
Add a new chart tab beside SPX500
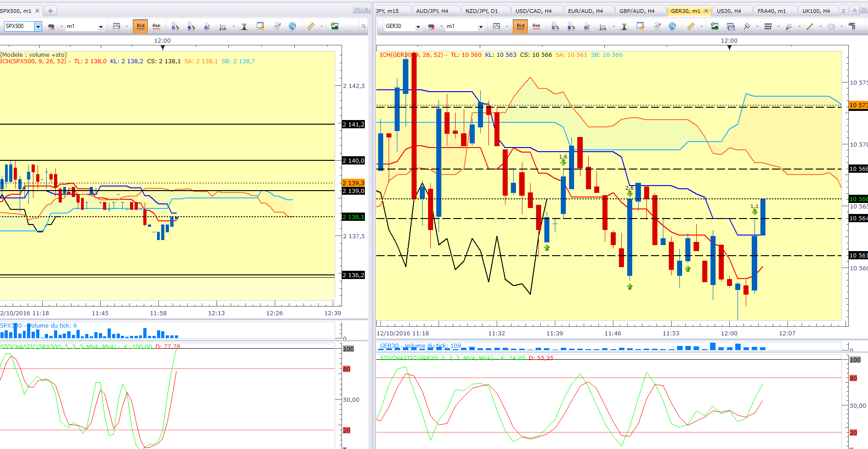click(50, 11)
